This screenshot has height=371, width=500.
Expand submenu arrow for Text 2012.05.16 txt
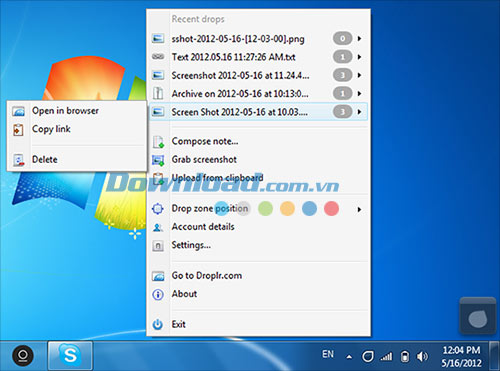click(x=359, y=57)
